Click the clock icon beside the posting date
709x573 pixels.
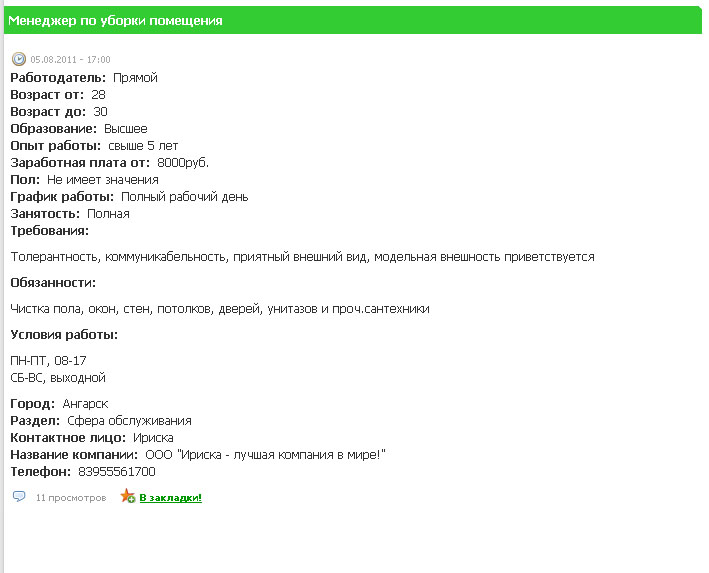[18, 60]
